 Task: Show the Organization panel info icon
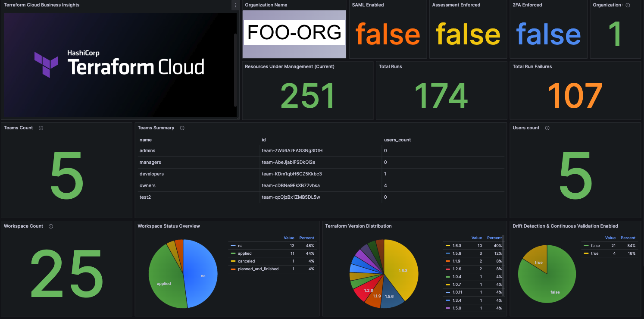pyautogui.click(x=628, y=5)
